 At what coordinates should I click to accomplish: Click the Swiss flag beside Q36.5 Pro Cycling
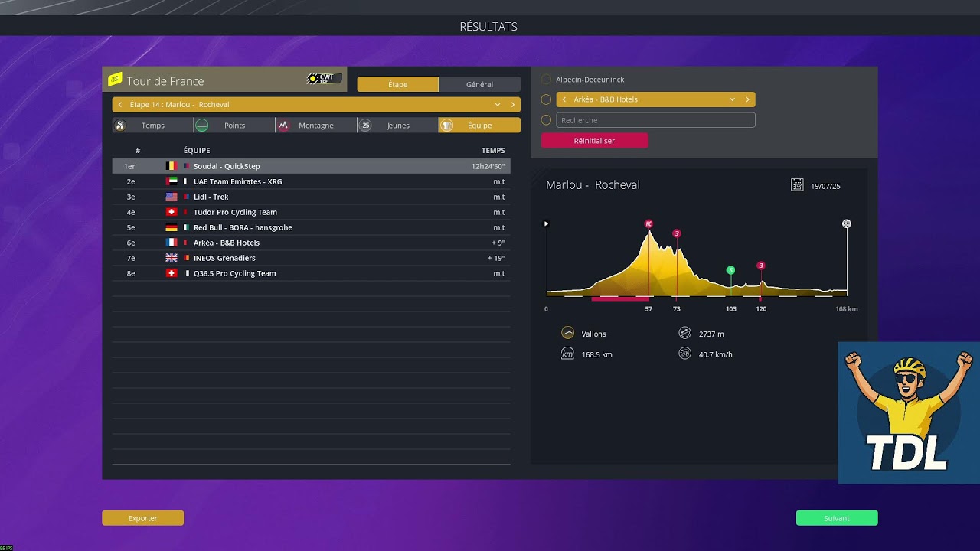point(171,273)
